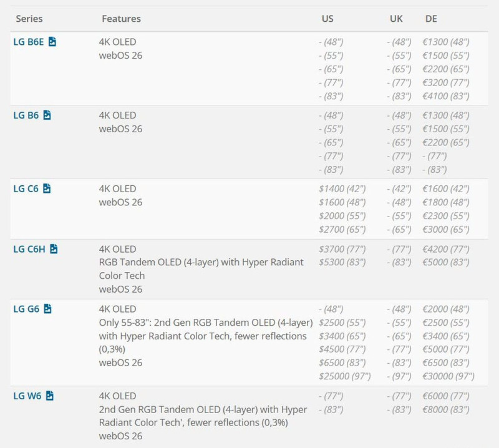The width and height of the screenshot is (499, 448).
Task: Open image icon beside LG C6H
Action: tap(54, 249)
